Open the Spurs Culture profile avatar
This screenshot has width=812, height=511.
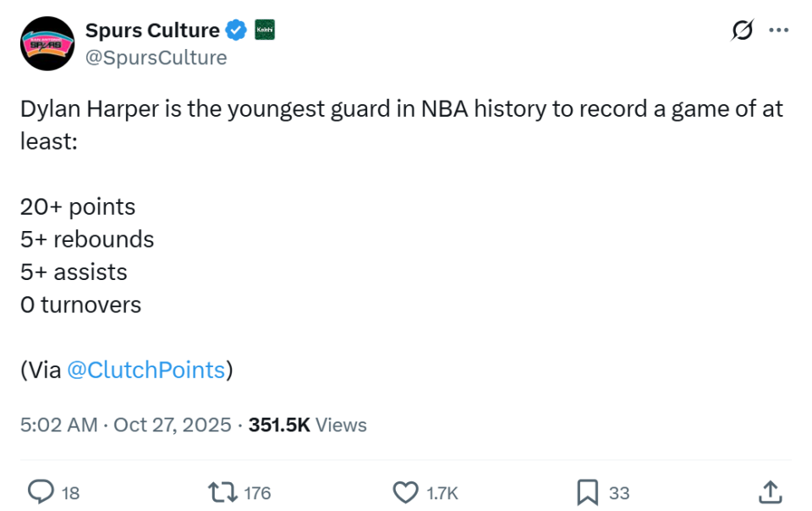click(x=47, y=43)
